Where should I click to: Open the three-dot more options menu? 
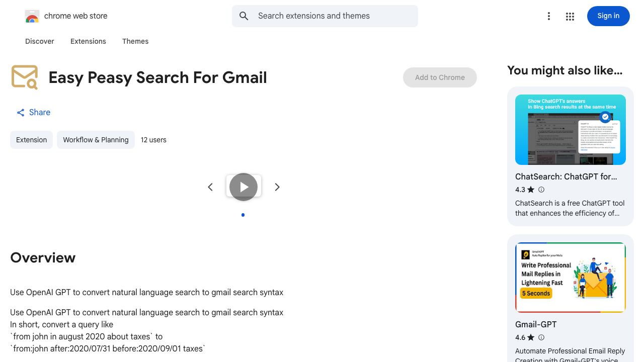click(549, 16)
